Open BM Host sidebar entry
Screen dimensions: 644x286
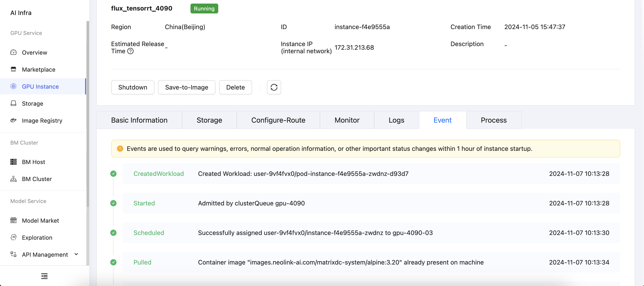pos(34,162)
